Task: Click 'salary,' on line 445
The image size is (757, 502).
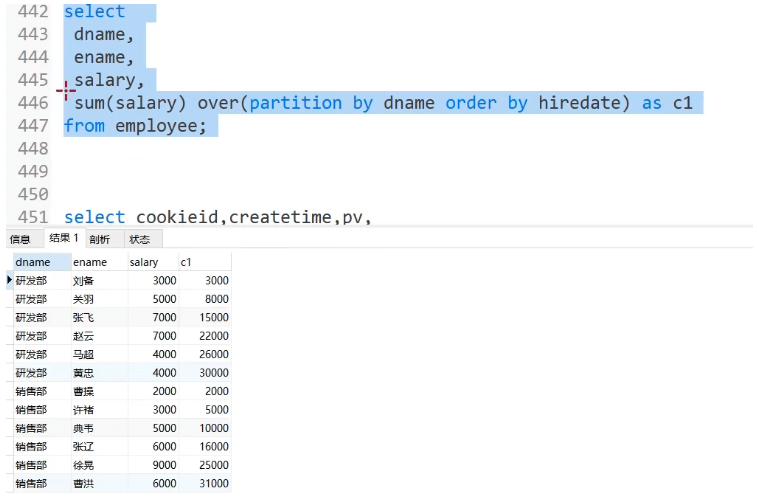Action: click(109, 80)
